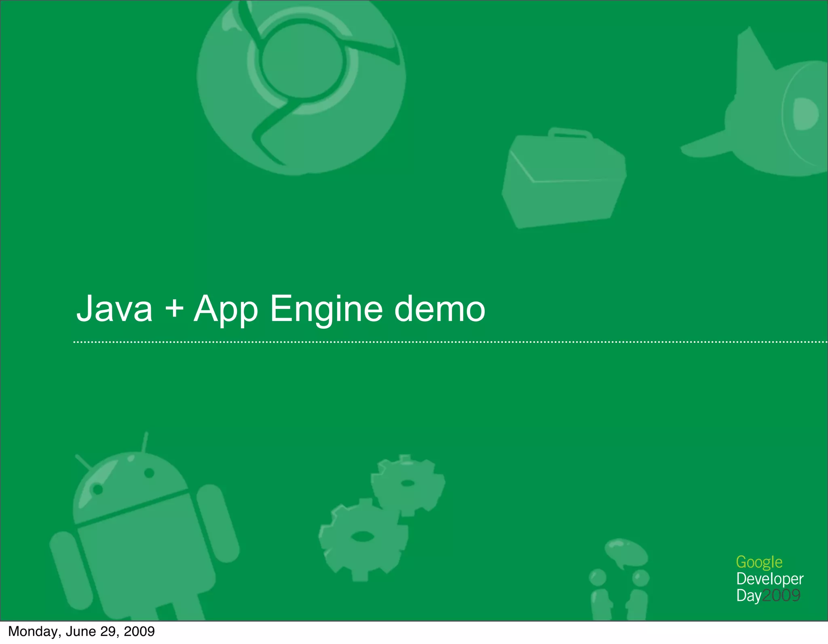The image size is (828, 644).
Task: Click the "Day2009" text in the logo
Action: point(768,595)
